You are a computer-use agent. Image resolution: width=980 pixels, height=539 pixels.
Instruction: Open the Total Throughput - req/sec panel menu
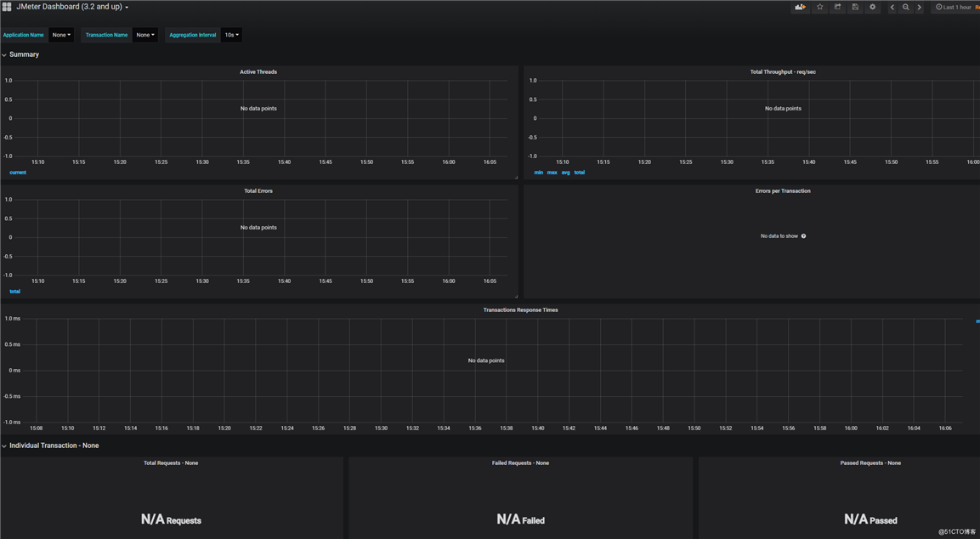783,72
